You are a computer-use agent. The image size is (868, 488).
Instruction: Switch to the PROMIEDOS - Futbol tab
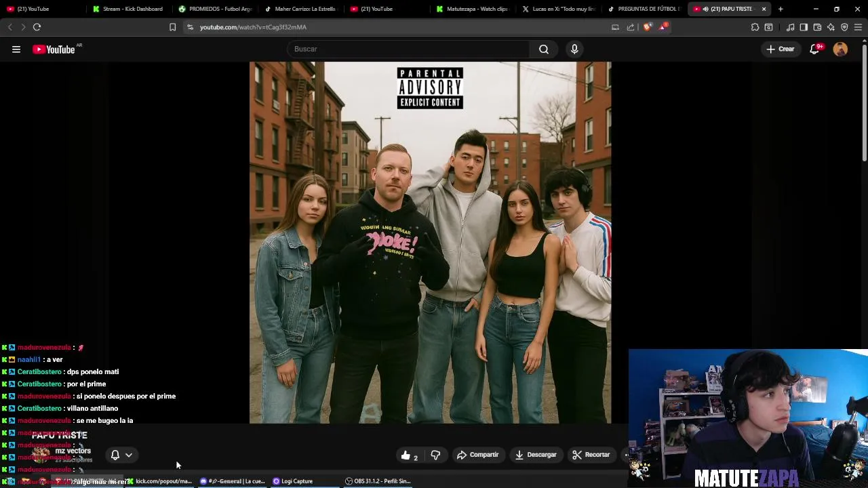[x=214, y=9]
